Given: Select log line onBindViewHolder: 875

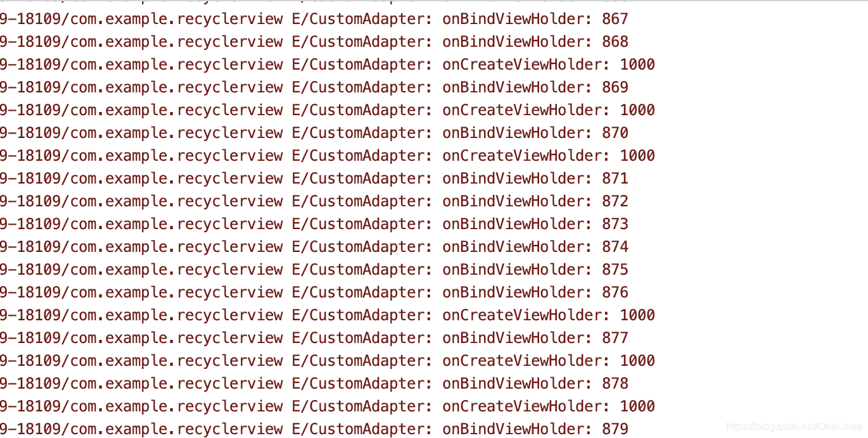Looking at the screenshot, I should point(314,270).
